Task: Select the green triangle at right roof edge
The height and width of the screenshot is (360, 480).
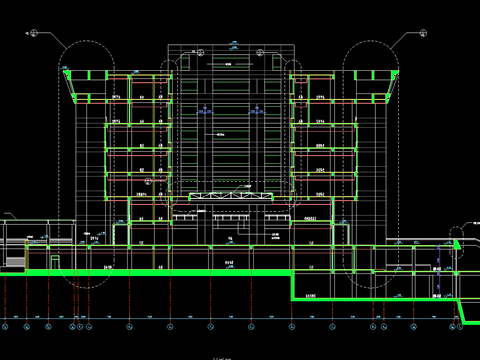Action: coord(457,245)
